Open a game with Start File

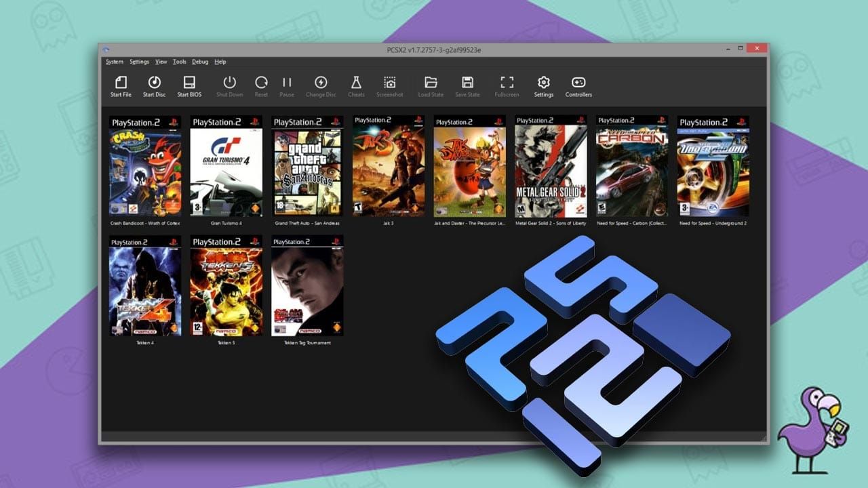click(121, 85)
